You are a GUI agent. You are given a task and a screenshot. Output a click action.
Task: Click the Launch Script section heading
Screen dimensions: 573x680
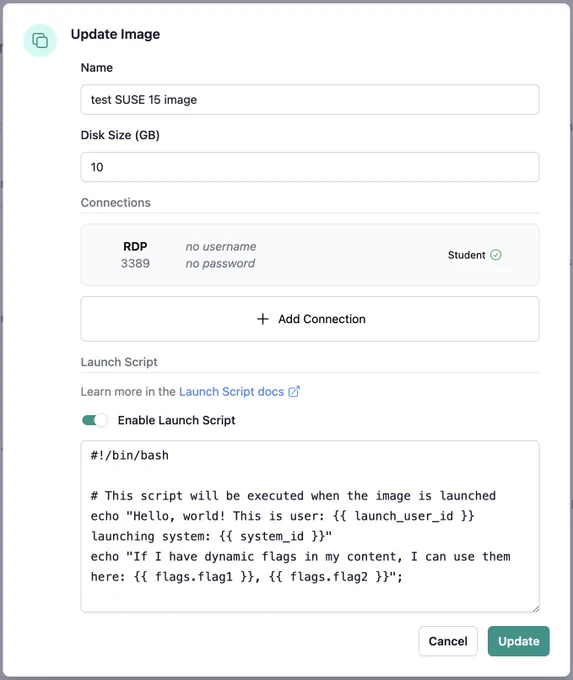[119, 362]
